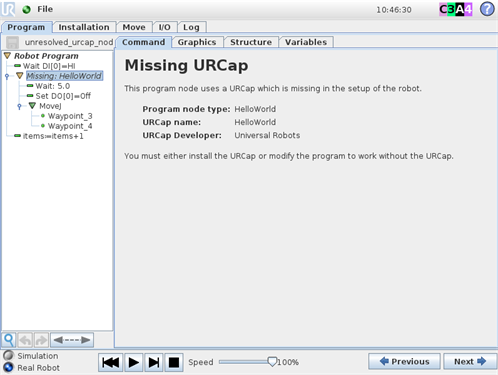Open the help question mark icon
Image resolution: width=498 pixels, height=375 pixels.
coord(487,9)
